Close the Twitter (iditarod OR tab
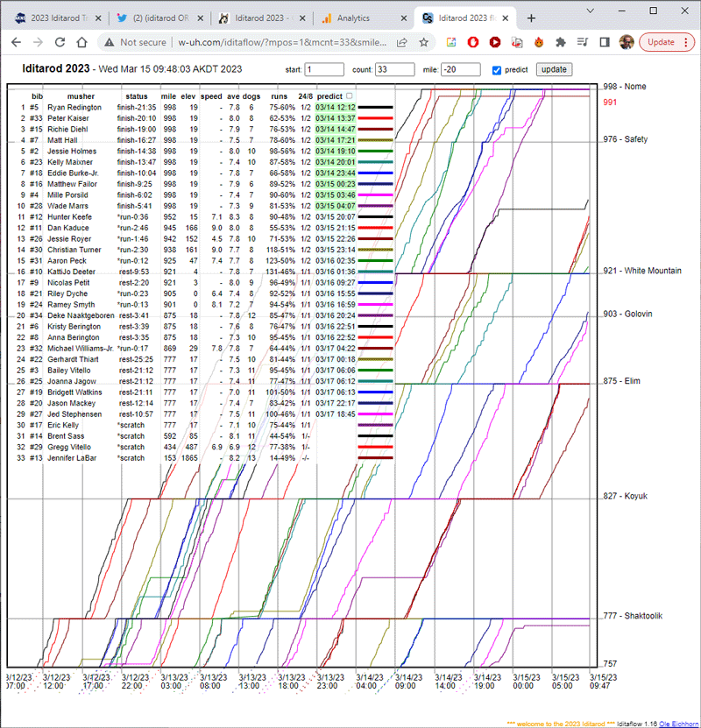Viewport: 701px width, 728px height. pyautogui.click(x=200, y=18)
